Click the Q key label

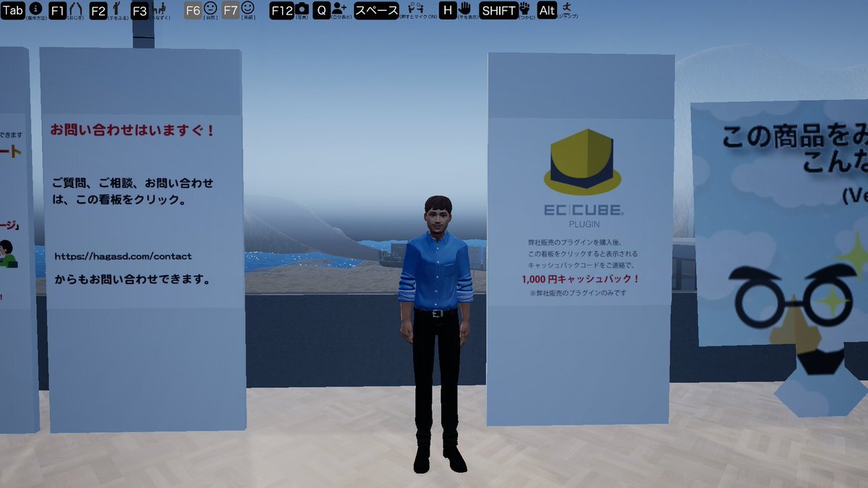tap(321, 10)
